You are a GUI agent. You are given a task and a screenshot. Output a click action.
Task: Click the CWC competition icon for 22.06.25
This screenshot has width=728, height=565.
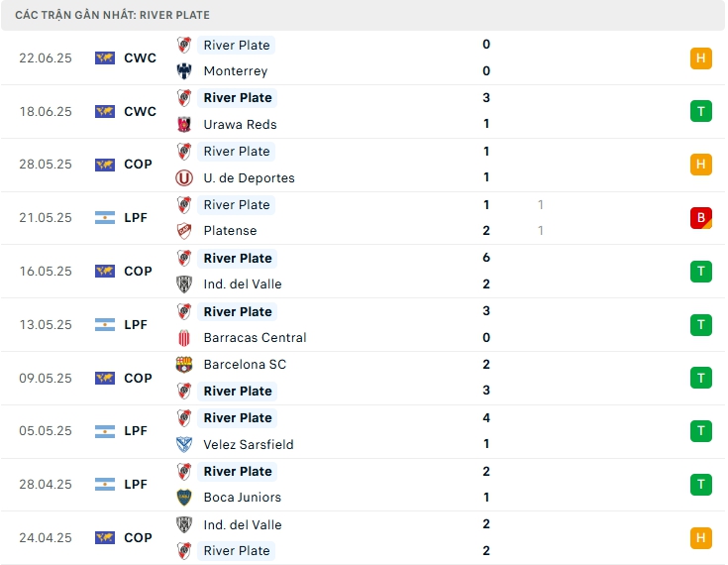pos(105,58)
